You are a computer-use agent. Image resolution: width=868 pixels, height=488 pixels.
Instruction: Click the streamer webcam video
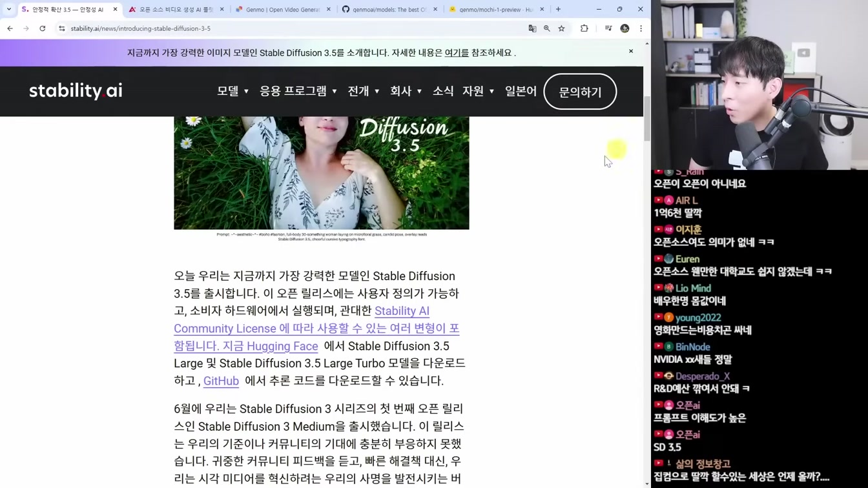pos(759,85)
